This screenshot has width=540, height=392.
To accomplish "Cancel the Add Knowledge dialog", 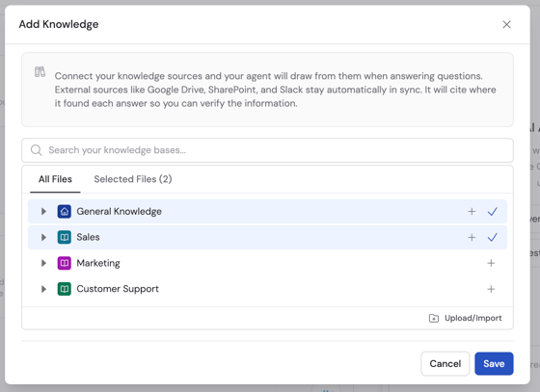I will pos(445,363).
